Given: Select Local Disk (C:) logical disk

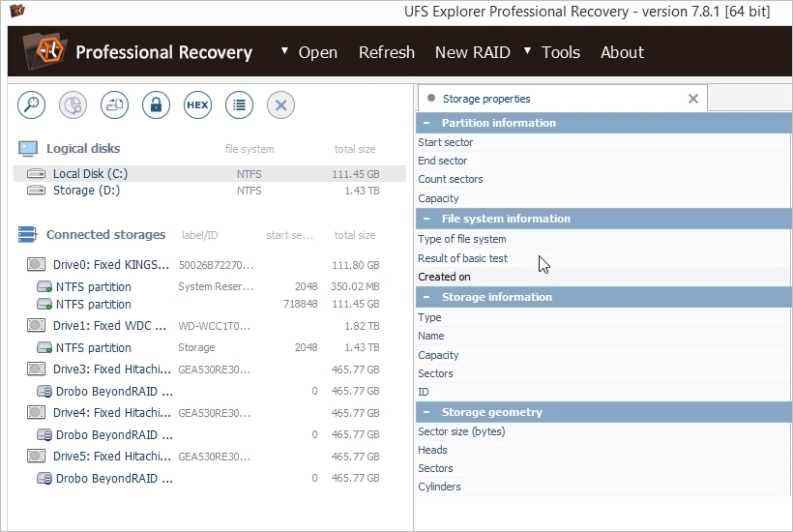Looking at the screenshot, I should 210,173.
